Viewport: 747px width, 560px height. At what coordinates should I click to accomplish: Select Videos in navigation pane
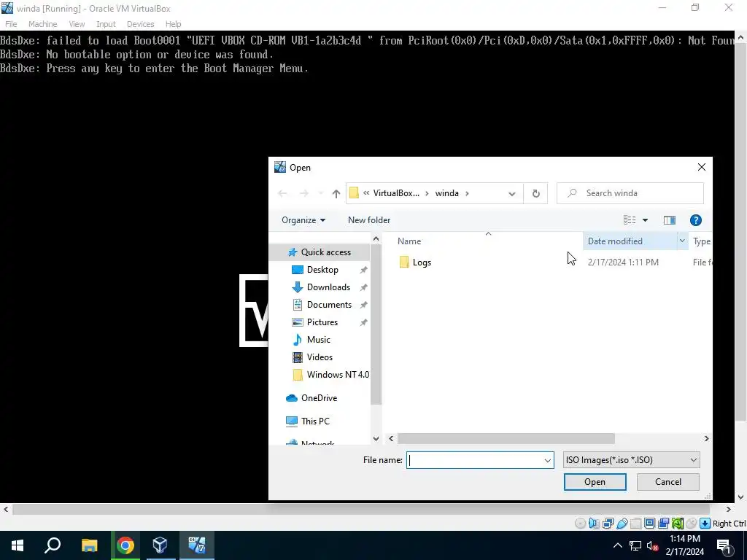click(320, 357)
